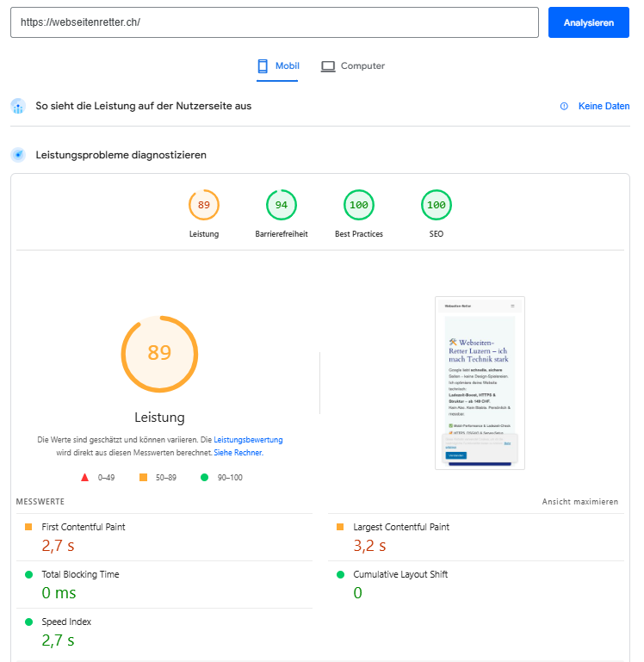Click the 3,2 s Largest Contentful Paint value

click(369, 546)
